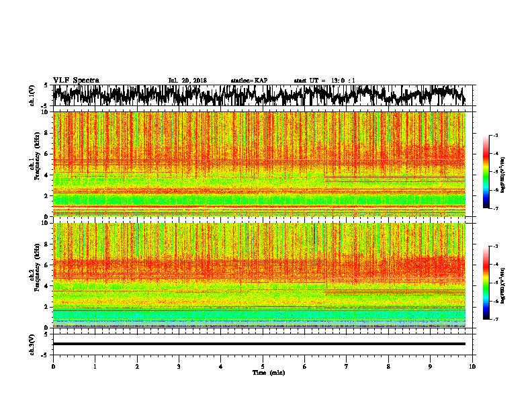Viewport: 532px width, 411px height.
Task: Click the "8" kHz tick on ch.1 axis
Action: pyautogui.click(x=46, y=133)
